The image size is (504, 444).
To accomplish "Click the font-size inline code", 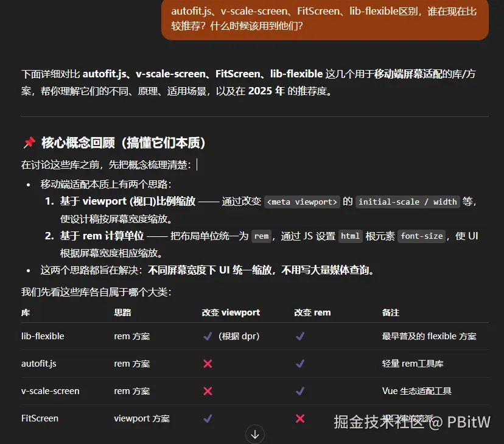I will (422, 236).
